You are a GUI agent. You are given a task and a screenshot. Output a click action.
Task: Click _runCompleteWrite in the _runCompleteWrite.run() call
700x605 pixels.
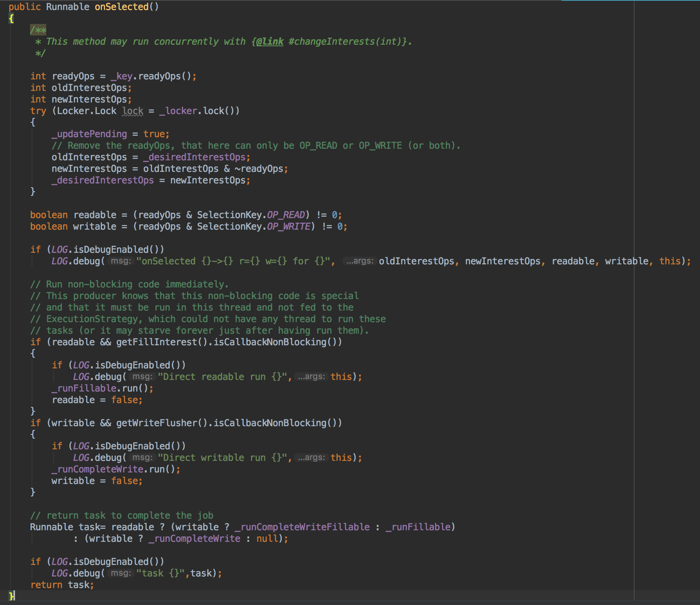(x=97, y=469)
